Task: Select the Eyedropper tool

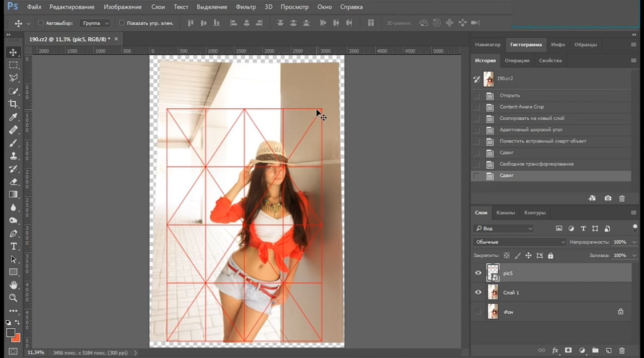Action: click(x=13, y=117)
